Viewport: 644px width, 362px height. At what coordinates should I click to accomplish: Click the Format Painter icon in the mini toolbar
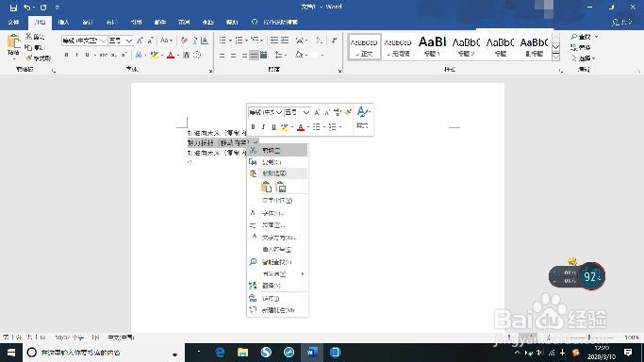[348, 112]
